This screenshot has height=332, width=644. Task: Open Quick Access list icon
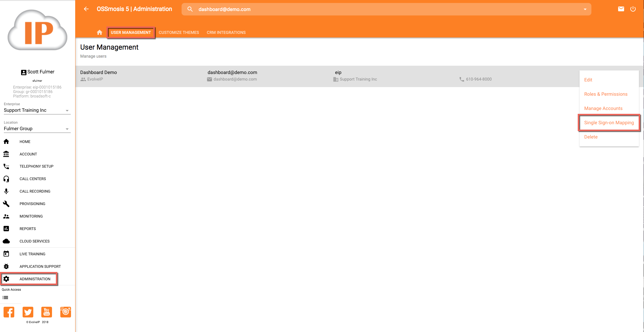pyautogui.click(x=5, y=298)
